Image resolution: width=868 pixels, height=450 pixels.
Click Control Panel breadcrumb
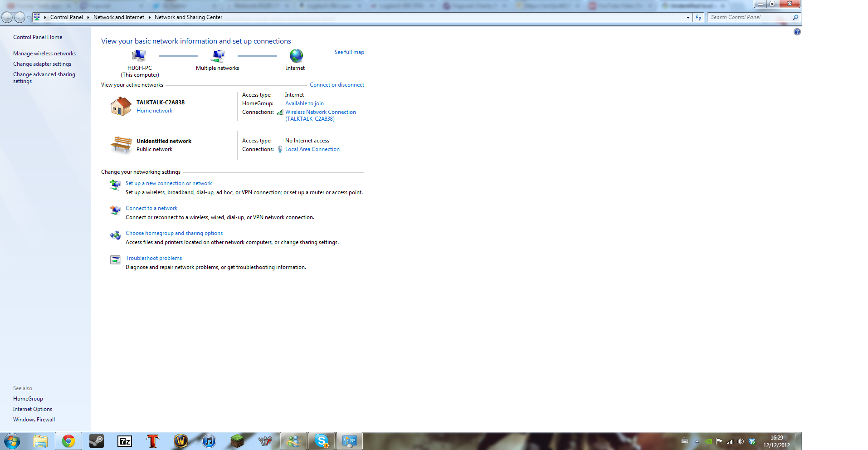pos(67,17)
